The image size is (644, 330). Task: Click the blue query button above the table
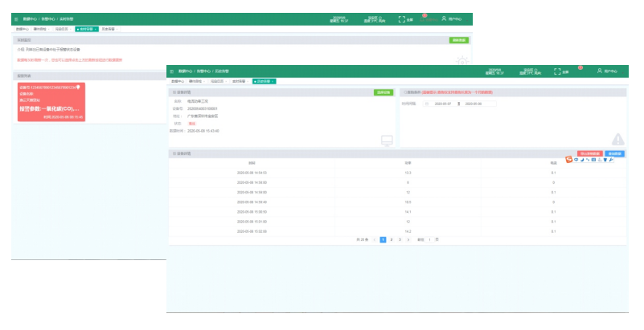point(615,153)
